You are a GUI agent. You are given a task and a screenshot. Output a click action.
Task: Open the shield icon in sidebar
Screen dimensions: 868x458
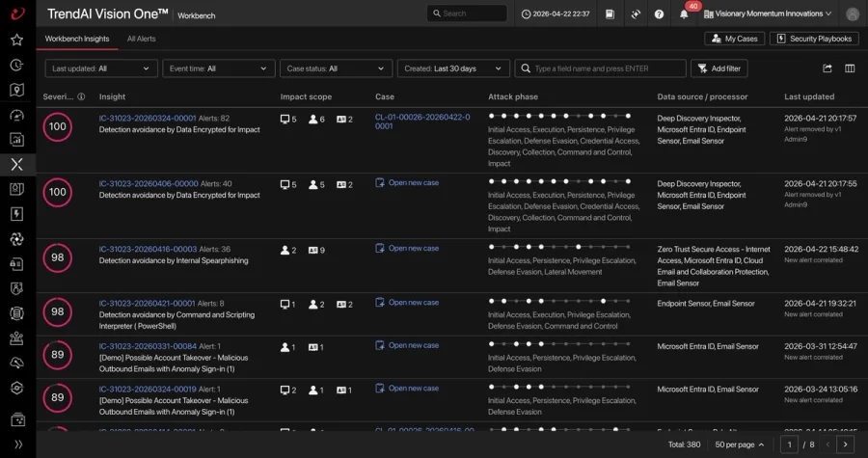point(17,288)
